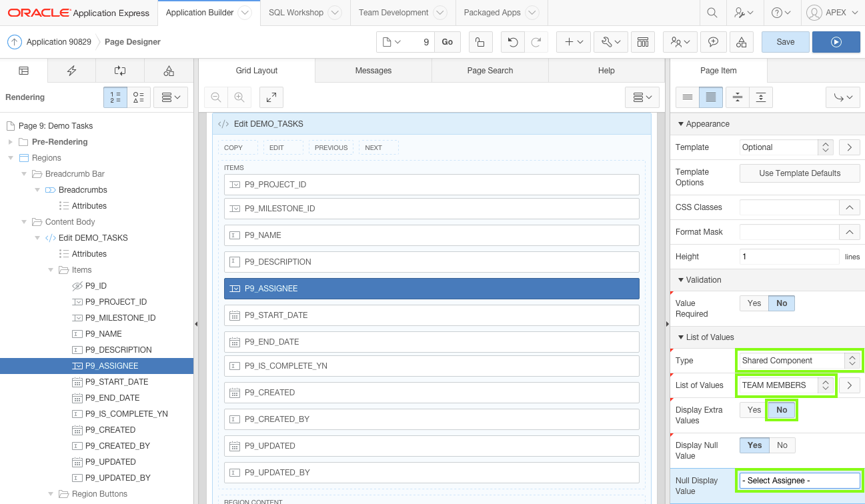The image size is (865, 504).
Task: Open the comment bubble icon
Action: click(x=713, y=42)
